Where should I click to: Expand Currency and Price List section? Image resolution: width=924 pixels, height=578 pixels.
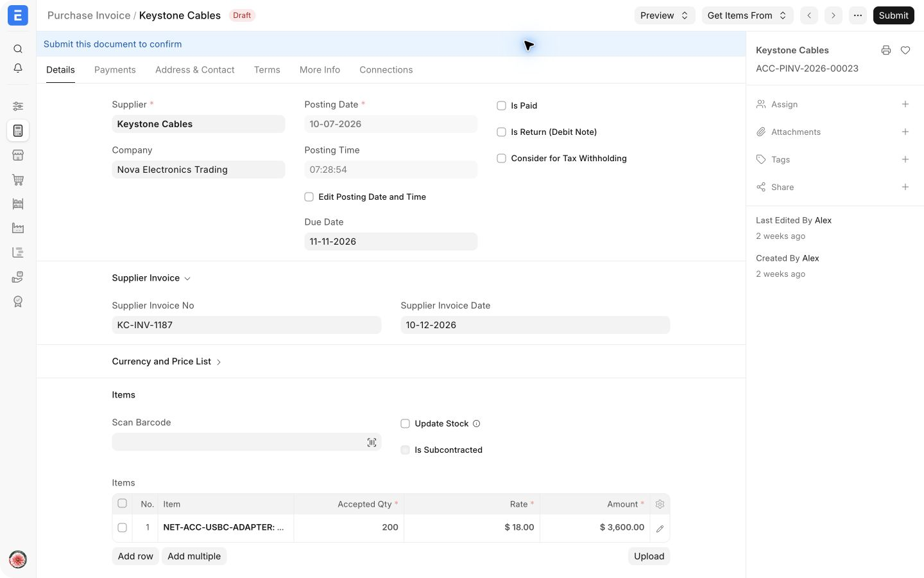tap(167, 362)
